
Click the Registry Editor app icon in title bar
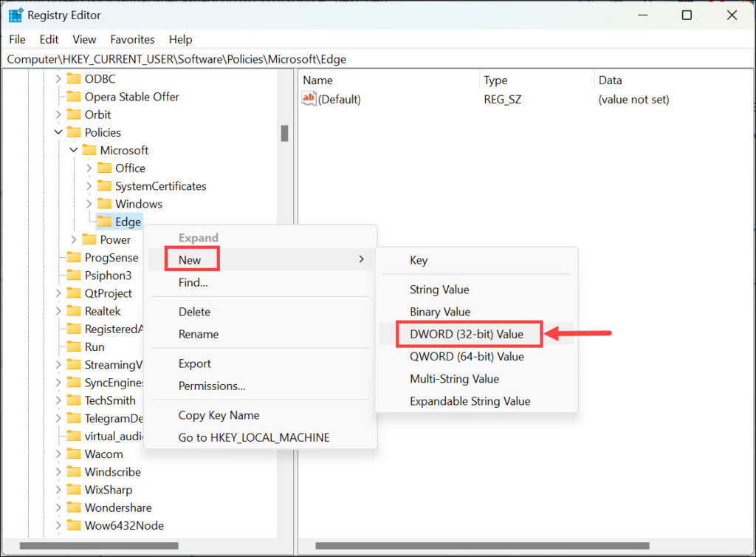click(x=16, y=16)
